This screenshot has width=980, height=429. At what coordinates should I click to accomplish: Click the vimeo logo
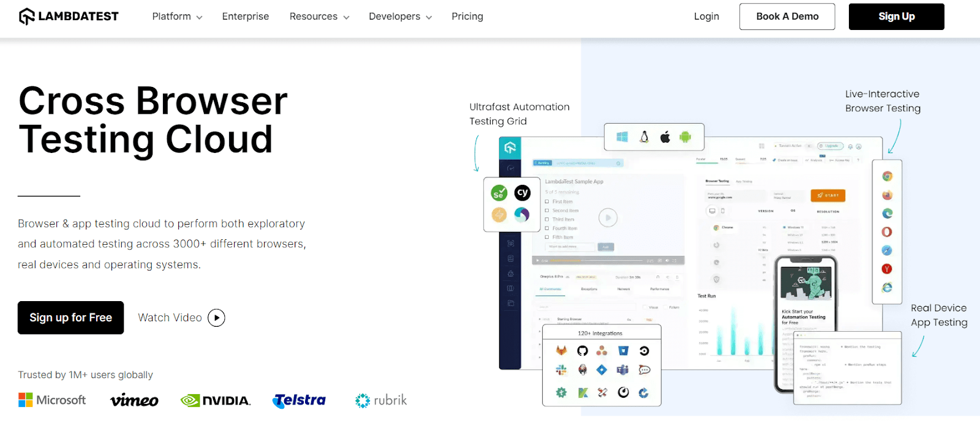point(134,400)
